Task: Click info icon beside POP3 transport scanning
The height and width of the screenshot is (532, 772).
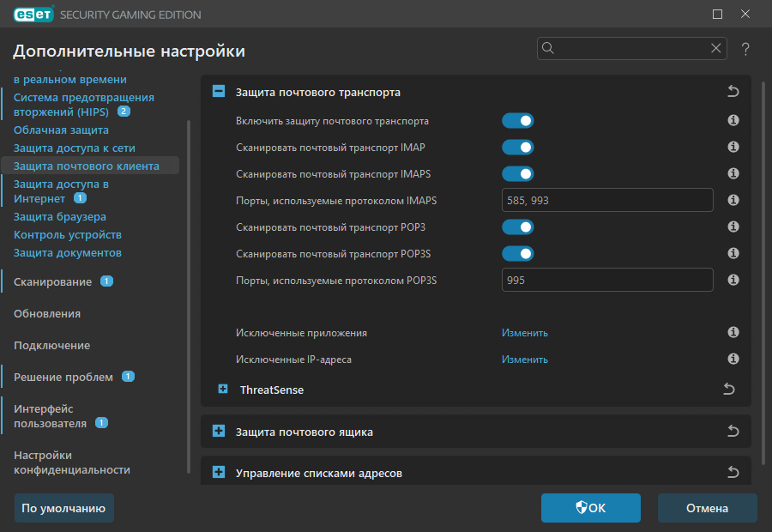Action: (x=733, y=227)
